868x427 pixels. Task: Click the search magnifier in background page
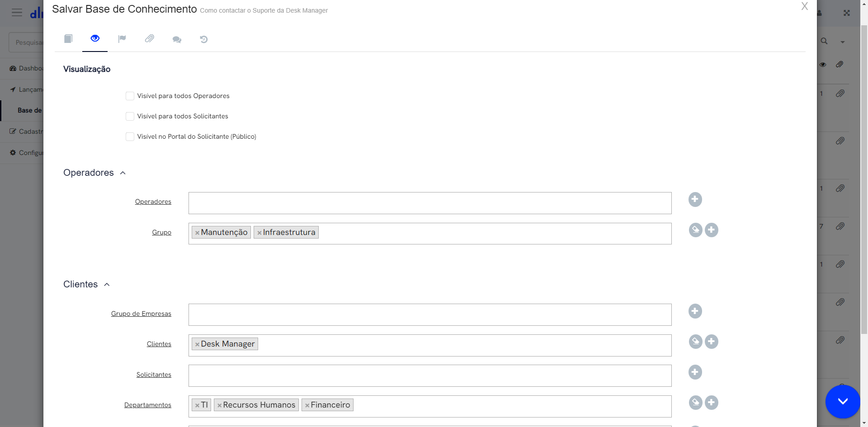(x=824, y=41)
